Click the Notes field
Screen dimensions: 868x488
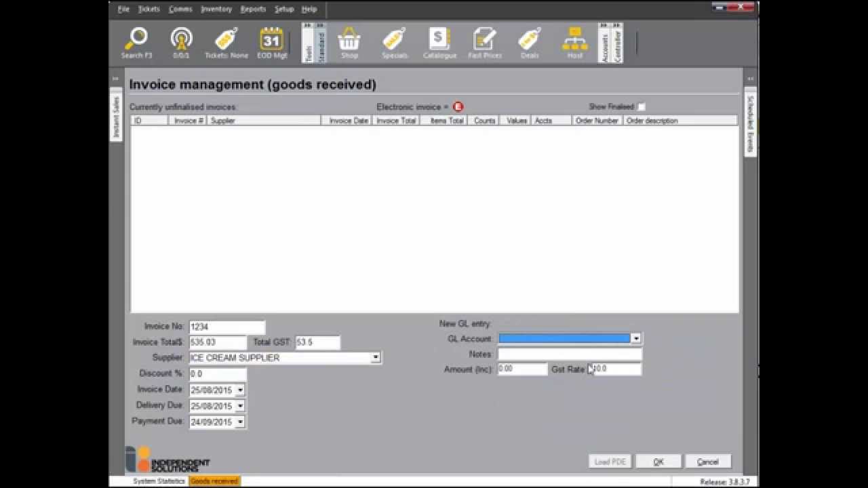[570, 354]
